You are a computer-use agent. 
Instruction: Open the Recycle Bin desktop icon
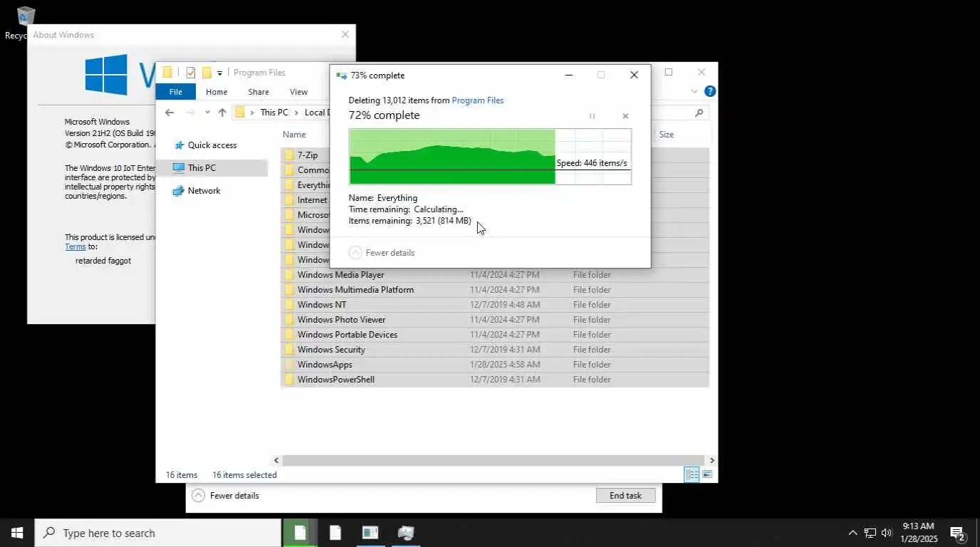(26, 18)
